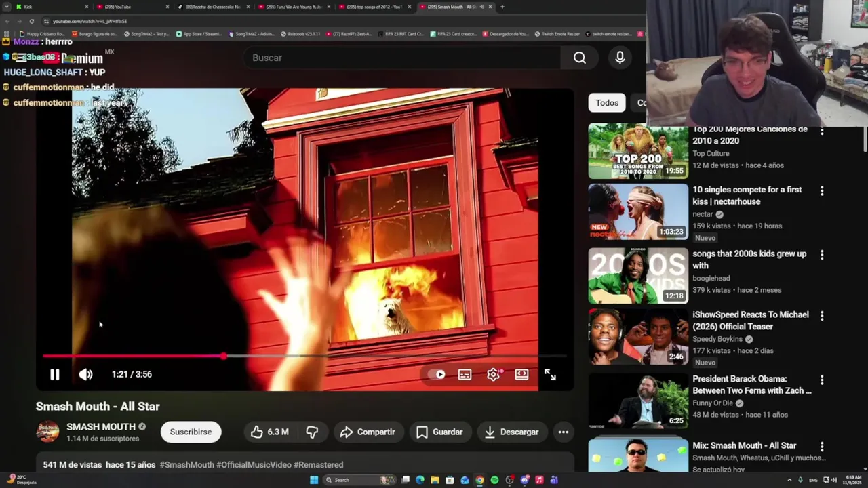Click the taskbar weather widget
This screenshot has width=868, height=488.
coord(22,480)
